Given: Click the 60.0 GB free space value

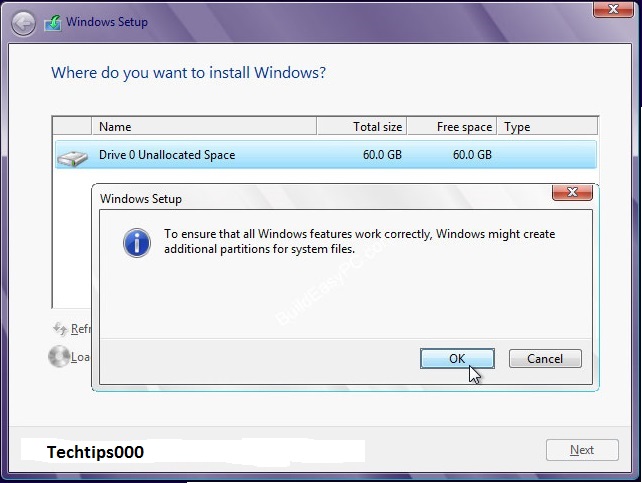Looking at the screenshot, I should [472, 155].
